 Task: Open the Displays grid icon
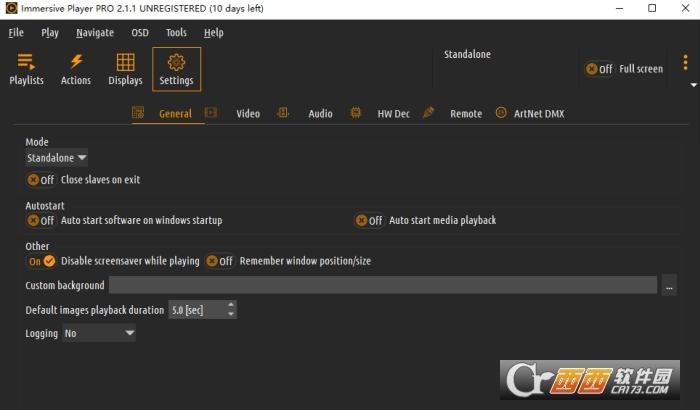tap(125, 62)
